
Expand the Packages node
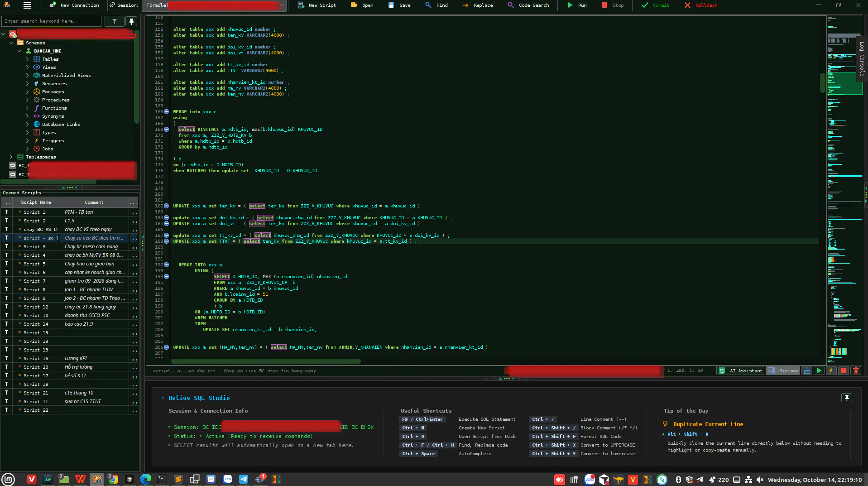click(28, 91)
